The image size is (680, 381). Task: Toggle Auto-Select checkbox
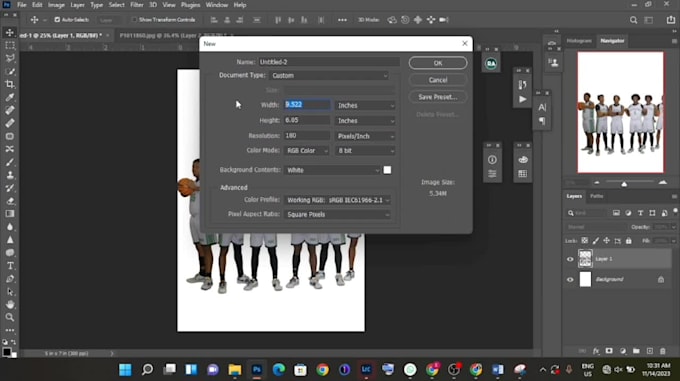tap(57, 20)
